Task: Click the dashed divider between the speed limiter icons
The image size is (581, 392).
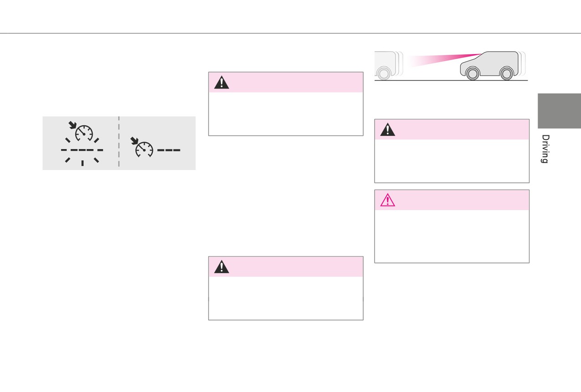Action: pos(119,142)
